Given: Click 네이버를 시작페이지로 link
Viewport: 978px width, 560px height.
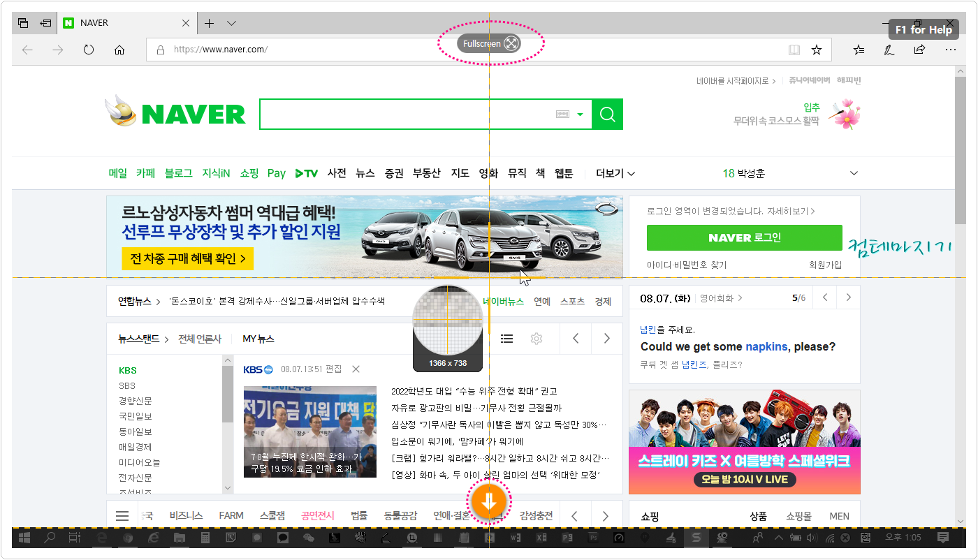Looking at the screenshot, I should tap(736, 81).
